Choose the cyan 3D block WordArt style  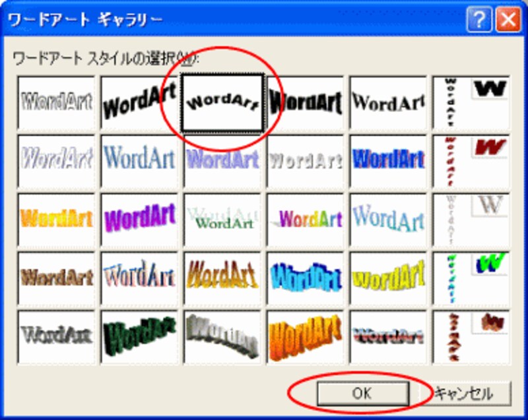coord(306,278)
